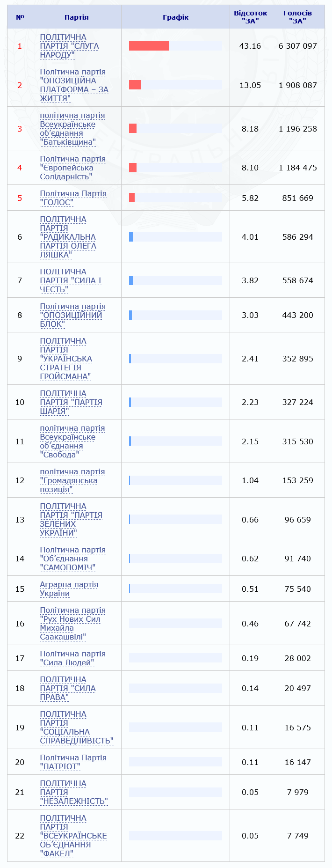This screenshot has width=332, height=868.
Task: Open the "СИЛА І ЧЕСТЬ" party link
Action: 70,280
